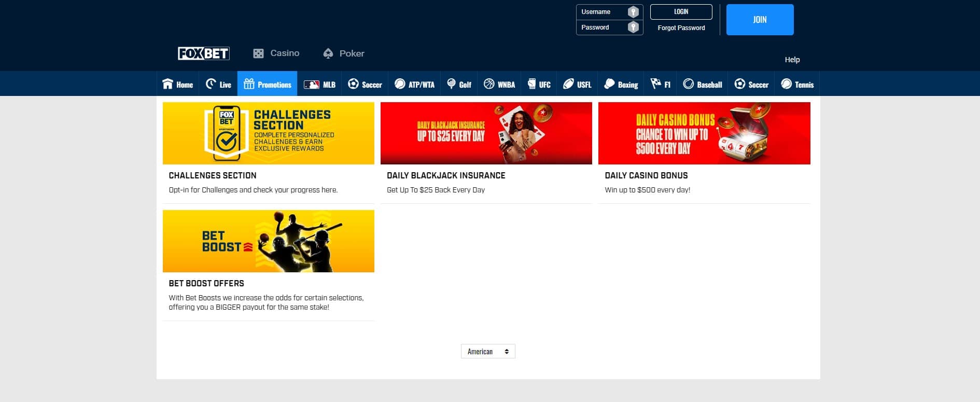Open the Poker section
The width and height of the screenshot is (980, 402).
tap(343, 53)
